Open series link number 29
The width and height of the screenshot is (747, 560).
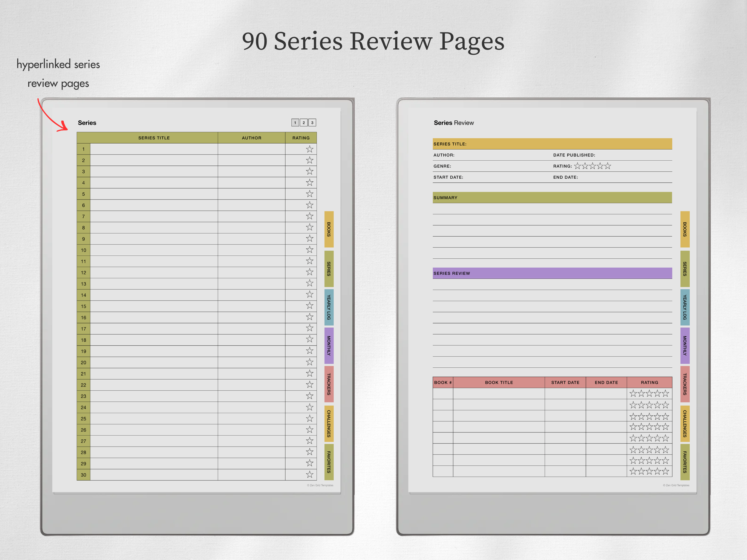pos(83,464)
